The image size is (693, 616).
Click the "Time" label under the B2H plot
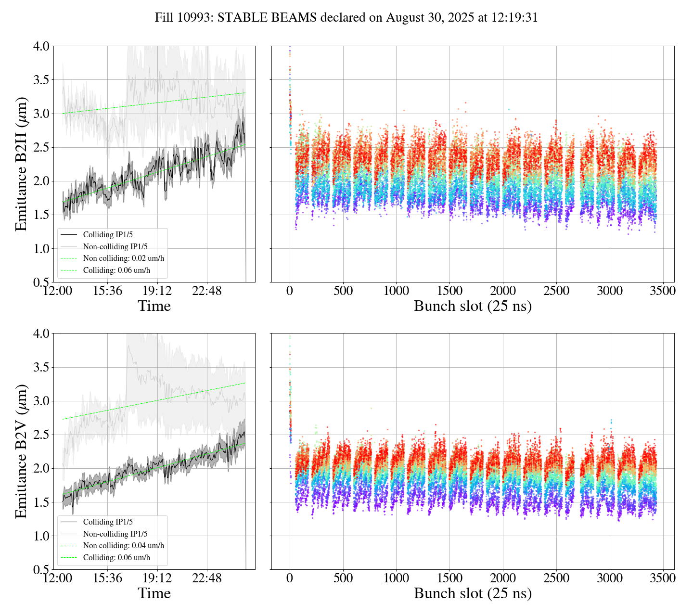pyautogui.click(x=154, y=306)
